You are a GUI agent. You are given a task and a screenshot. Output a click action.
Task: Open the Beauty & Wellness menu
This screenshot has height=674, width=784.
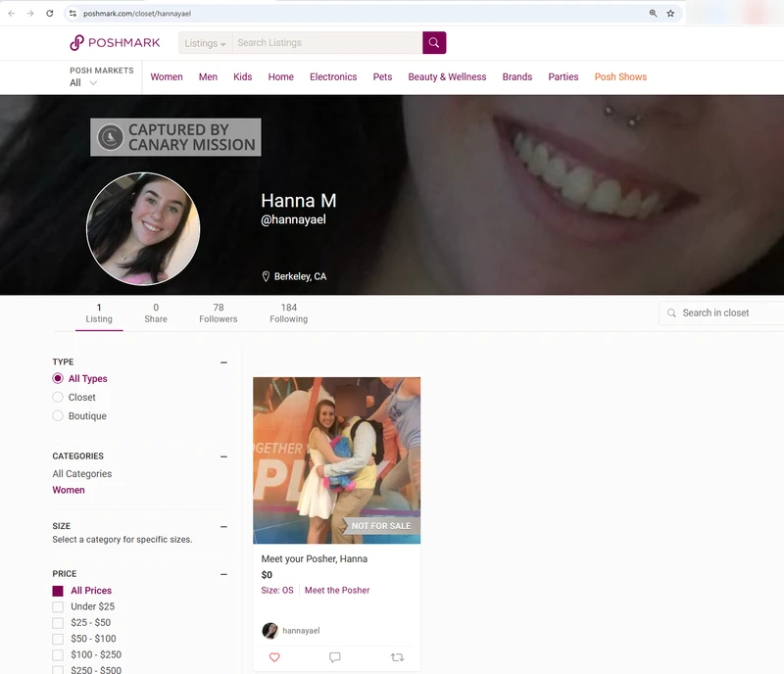[x=447, y=77]
